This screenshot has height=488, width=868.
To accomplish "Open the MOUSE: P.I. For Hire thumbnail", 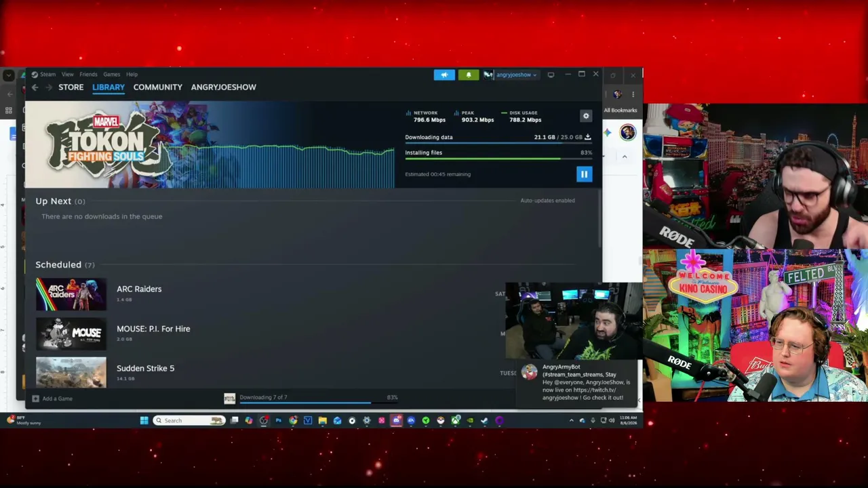I will point(71,333).
